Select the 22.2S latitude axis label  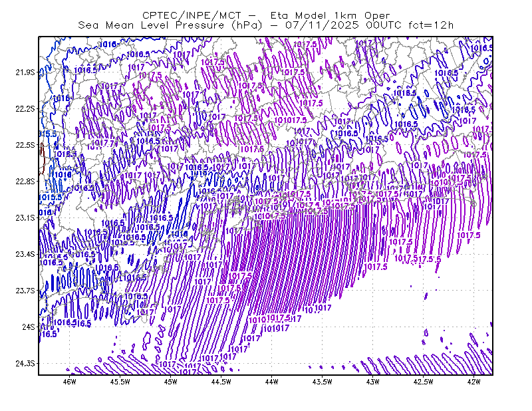pos(25,108)
